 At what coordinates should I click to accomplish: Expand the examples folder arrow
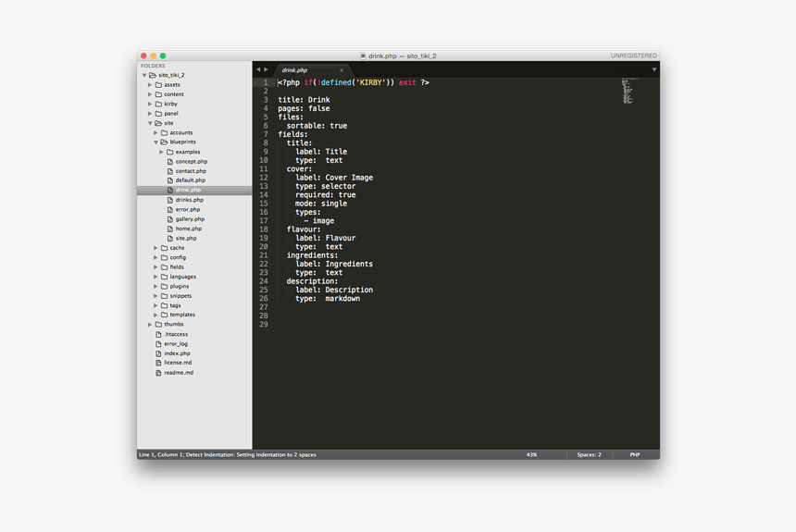point(161,152)
